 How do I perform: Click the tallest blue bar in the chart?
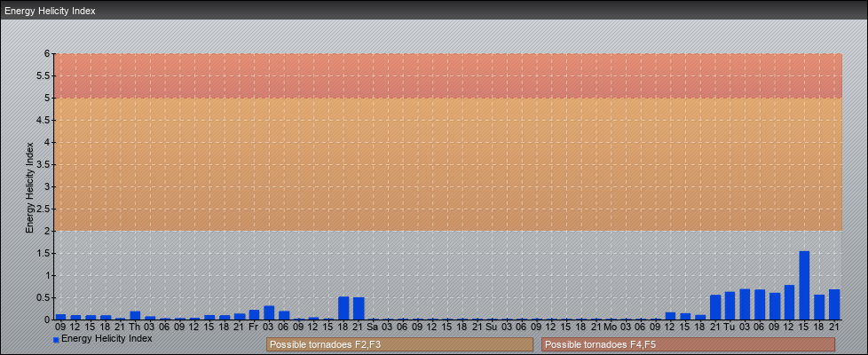click(804, 286)
